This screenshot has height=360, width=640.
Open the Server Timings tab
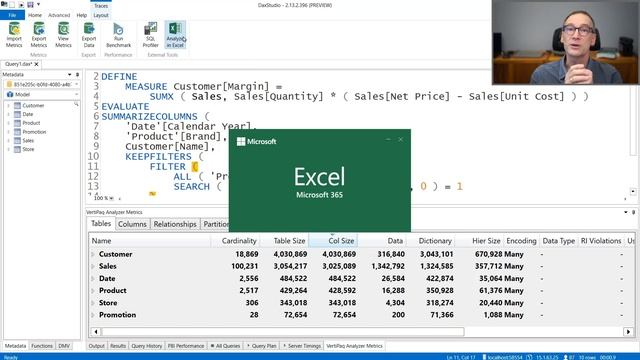pyautogui.click(x=302, y=346)
